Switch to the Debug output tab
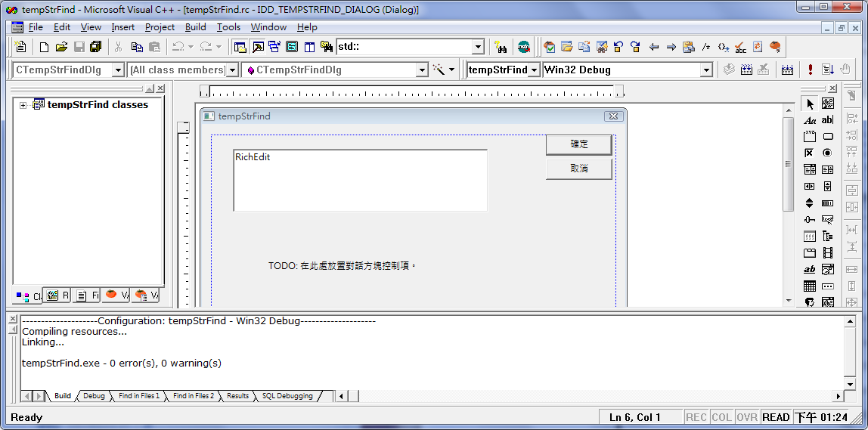The width and height of the screenshot is (868, 430). click(x=94, y=396)
